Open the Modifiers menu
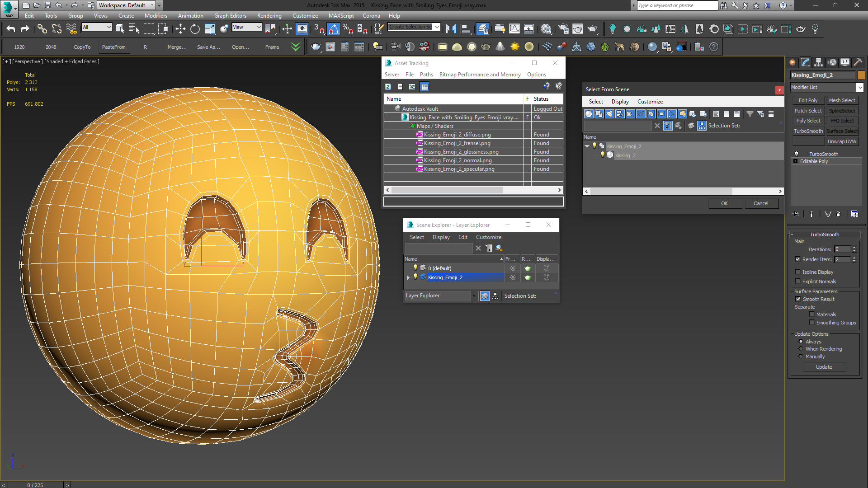This screenshot has height=488, width=868. (x=156, y=16)
